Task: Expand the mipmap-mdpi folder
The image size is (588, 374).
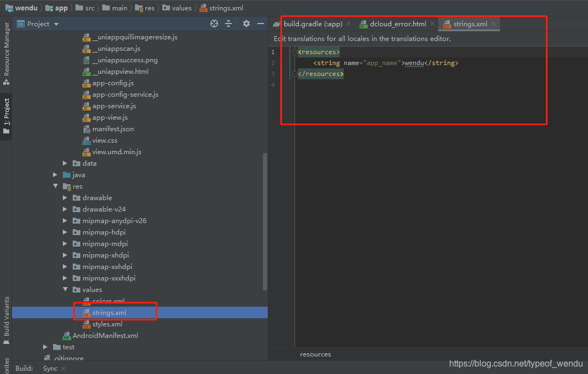Action: 65,244
